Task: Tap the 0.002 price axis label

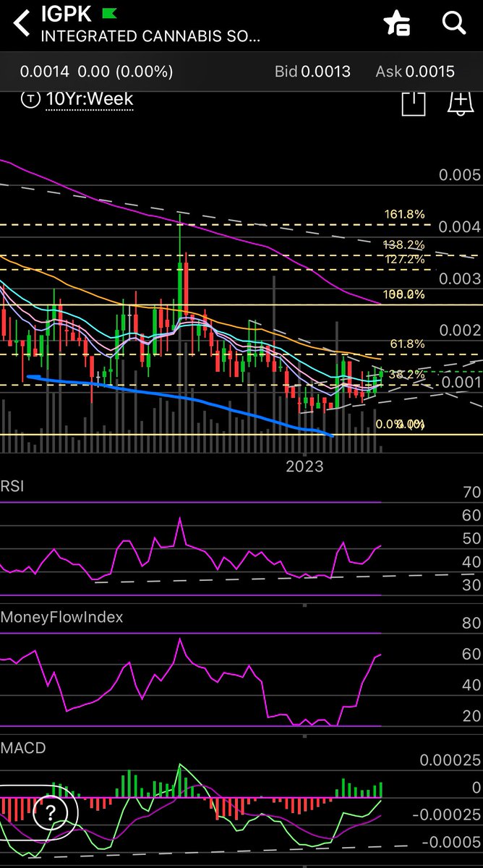Action: tap(461, 331)
